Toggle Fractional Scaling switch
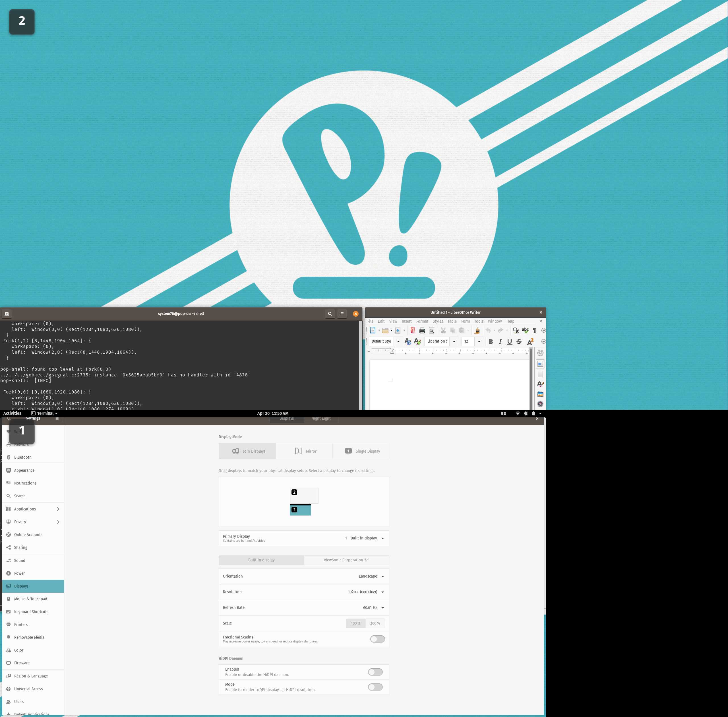 click(378, 639)
